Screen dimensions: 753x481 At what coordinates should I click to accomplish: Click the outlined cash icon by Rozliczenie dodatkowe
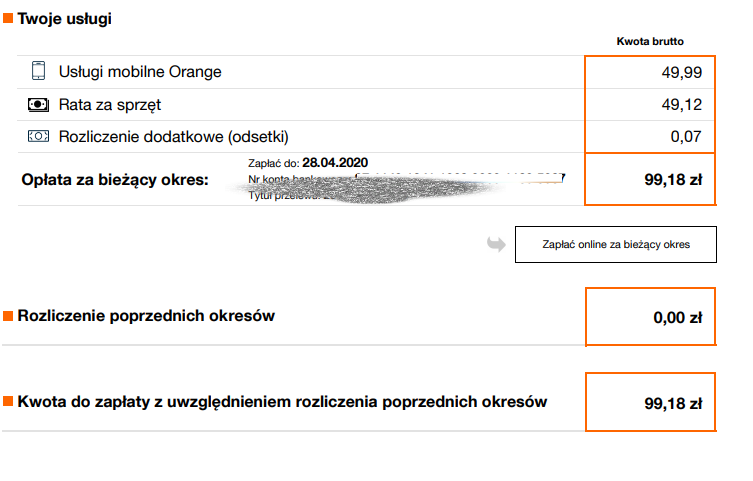point(38,136)
